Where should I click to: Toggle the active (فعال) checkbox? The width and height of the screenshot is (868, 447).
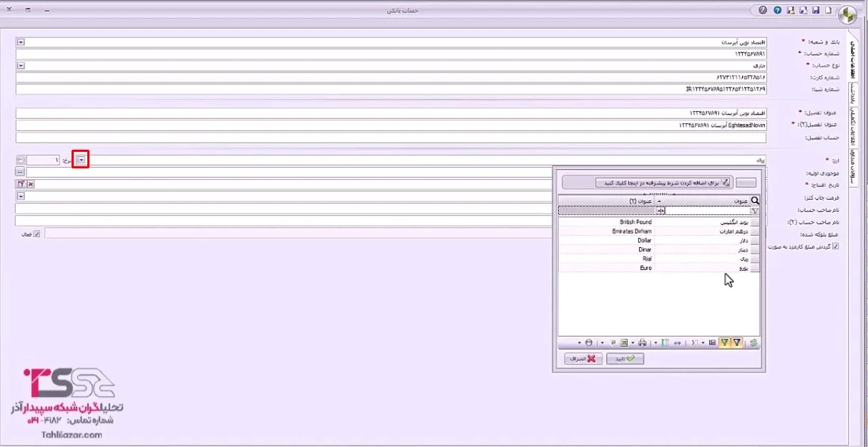coord(36,233)
